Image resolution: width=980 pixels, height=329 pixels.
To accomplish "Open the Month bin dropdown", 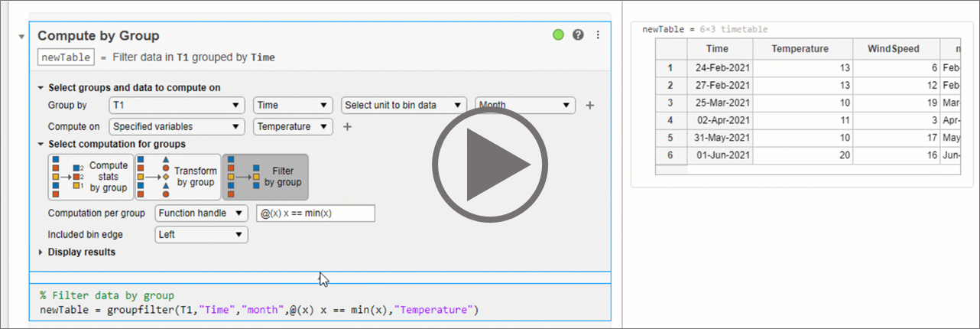I will pos(524,106).
